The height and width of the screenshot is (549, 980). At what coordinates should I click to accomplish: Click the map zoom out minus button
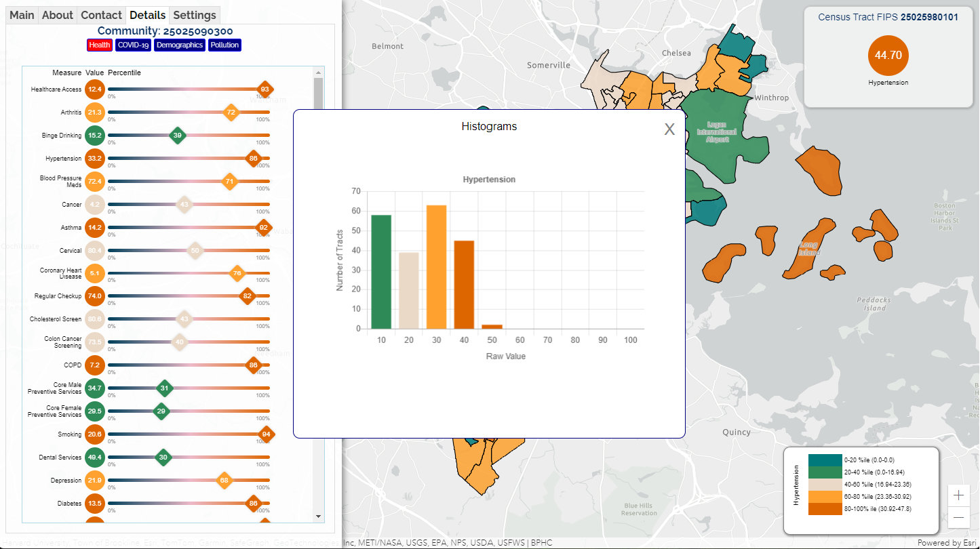click(x=958, y=518)
